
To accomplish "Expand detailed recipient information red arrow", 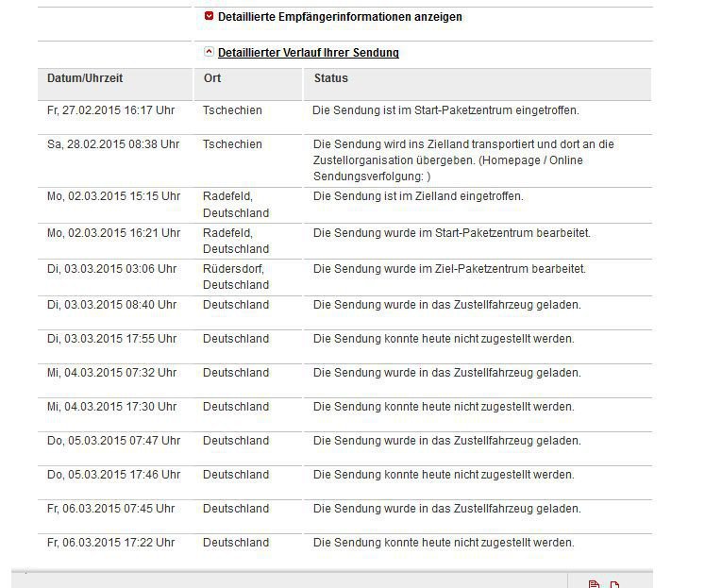I will pos(209,16).
